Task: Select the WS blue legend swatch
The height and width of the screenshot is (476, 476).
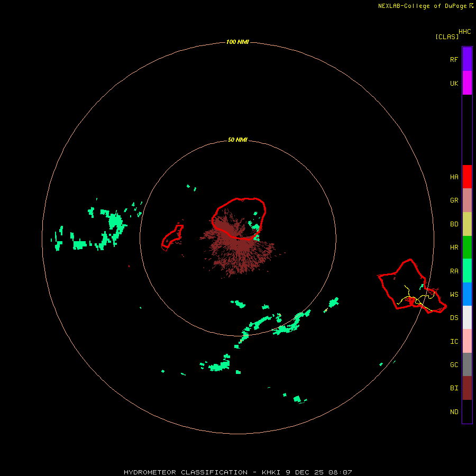Action: pyautogui.click(x=467, y=294)
